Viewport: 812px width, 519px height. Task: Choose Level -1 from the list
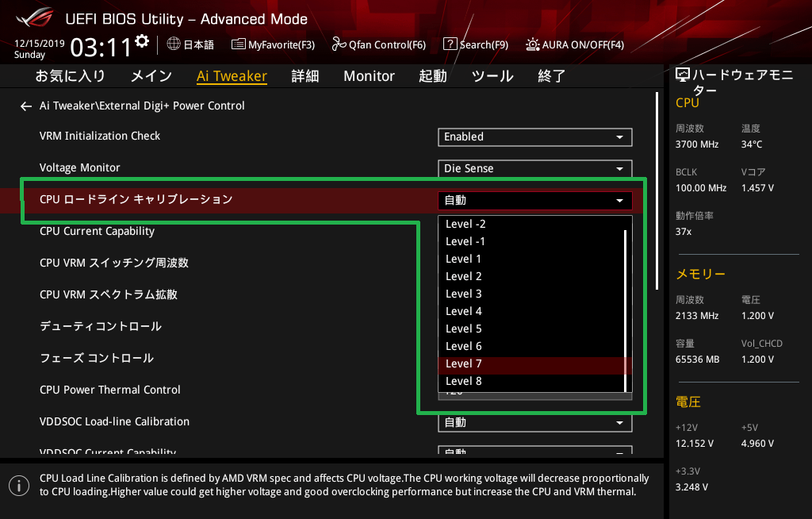click(x=531, y=241)
